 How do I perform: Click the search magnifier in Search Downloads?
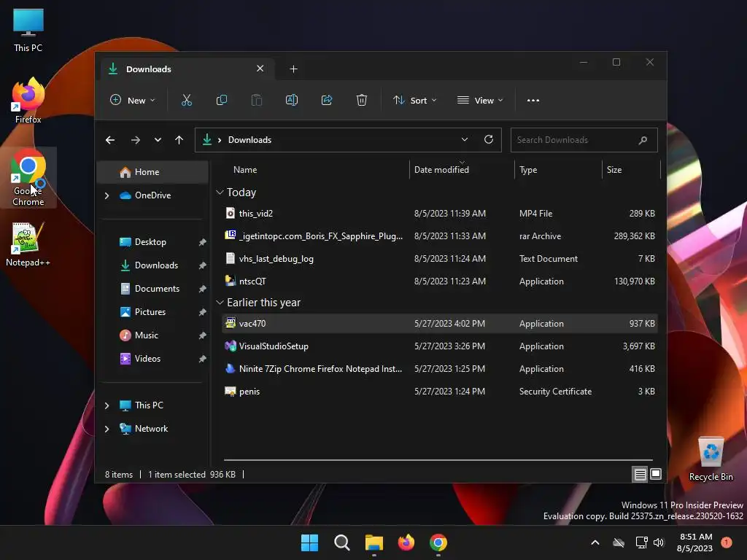tap(643, 140)
